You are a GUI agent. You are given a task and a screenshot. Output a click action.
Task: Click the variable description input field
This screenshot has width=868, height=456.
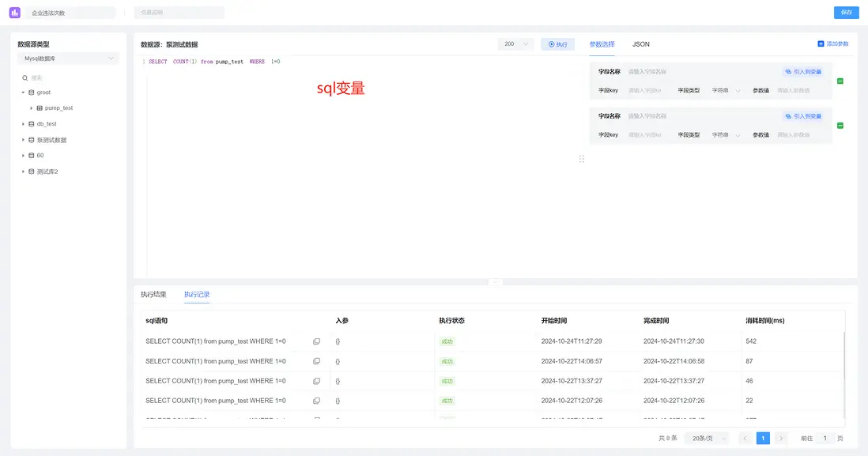click(179, 12)
